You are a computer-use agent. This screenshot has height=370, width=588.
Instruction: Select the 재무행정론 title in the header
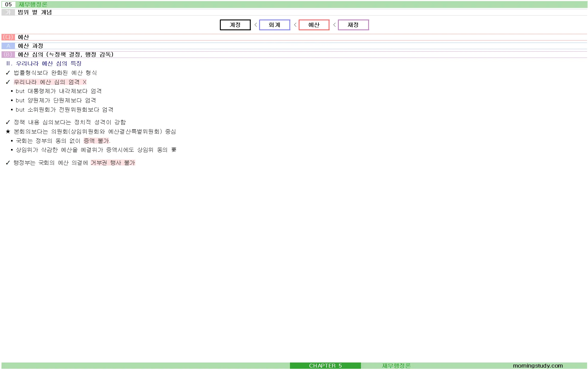(x=33, y=4)
